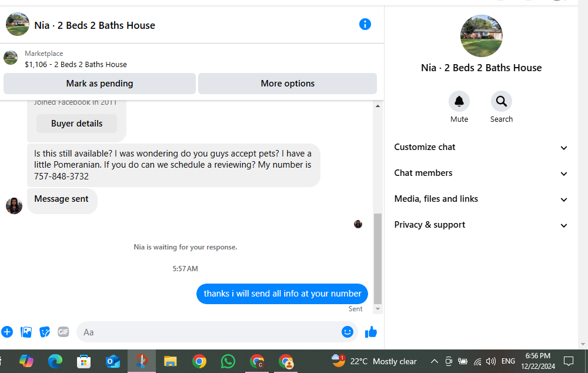Viewport: 588px width, 373px height.
Task: Send a thumbs-up like
Action: coord(371,332)
